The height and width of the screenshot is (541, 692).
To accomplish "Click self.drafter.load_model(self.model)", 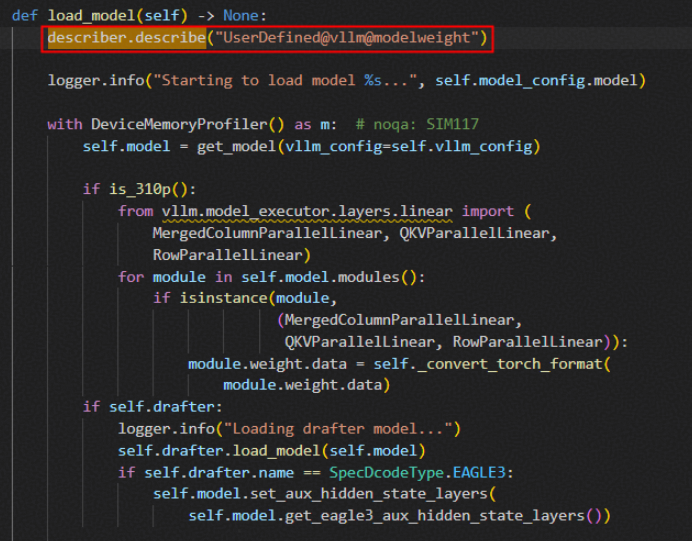I will [x=271, y=451].
